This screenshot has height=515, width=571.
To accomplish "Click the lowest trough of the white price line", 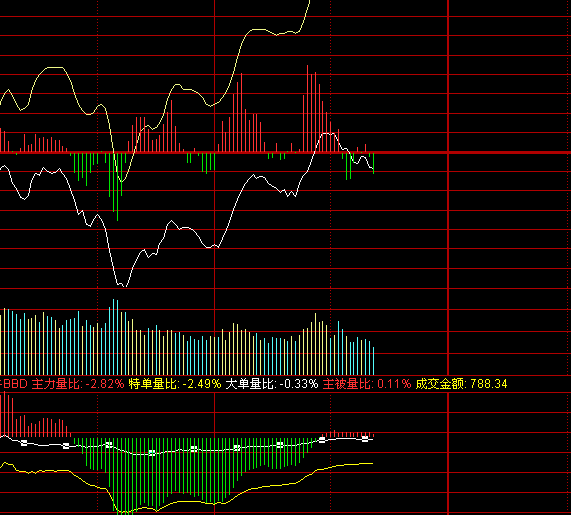I will (126, 286).
